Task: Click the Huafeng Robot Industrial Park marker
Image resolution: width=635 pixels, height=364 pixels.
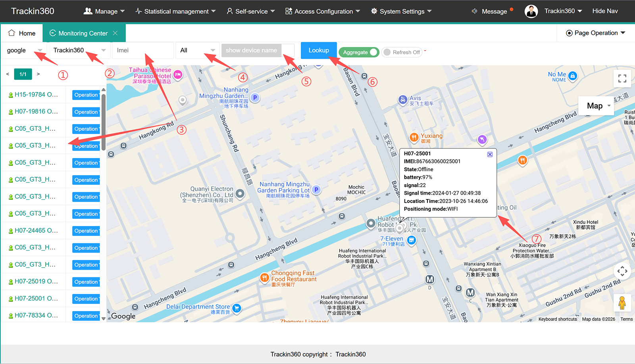Action: pos(371,224)
